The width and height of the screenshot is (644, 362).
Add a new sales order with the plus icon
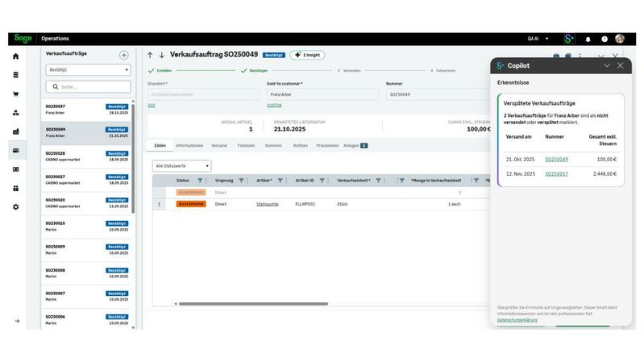[123, 55]
